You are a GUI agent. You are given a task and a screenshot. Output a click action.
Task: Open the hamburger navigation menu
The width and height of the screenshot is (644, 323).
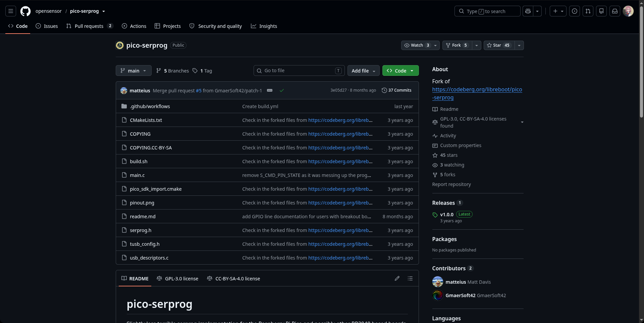[11, 11]
